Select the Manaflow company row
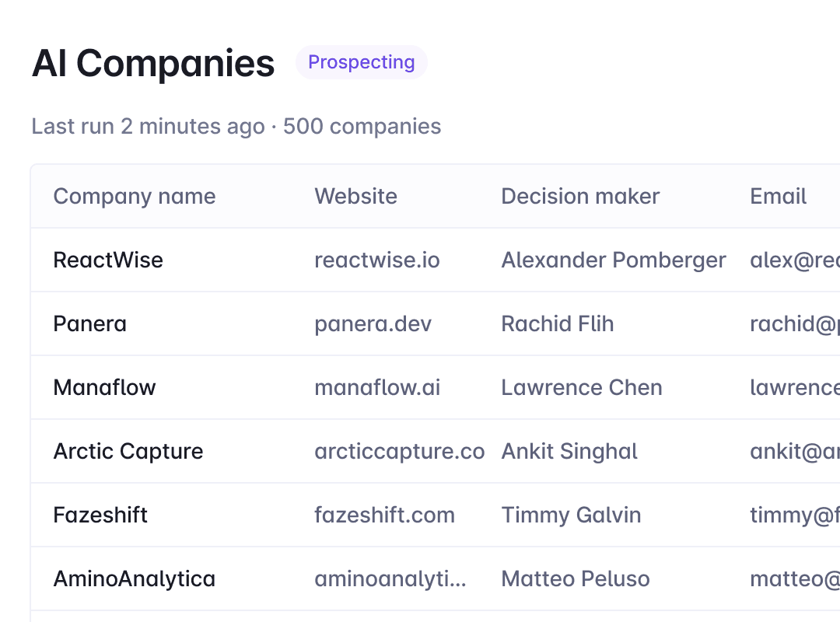840x622 pixels. 104,387
